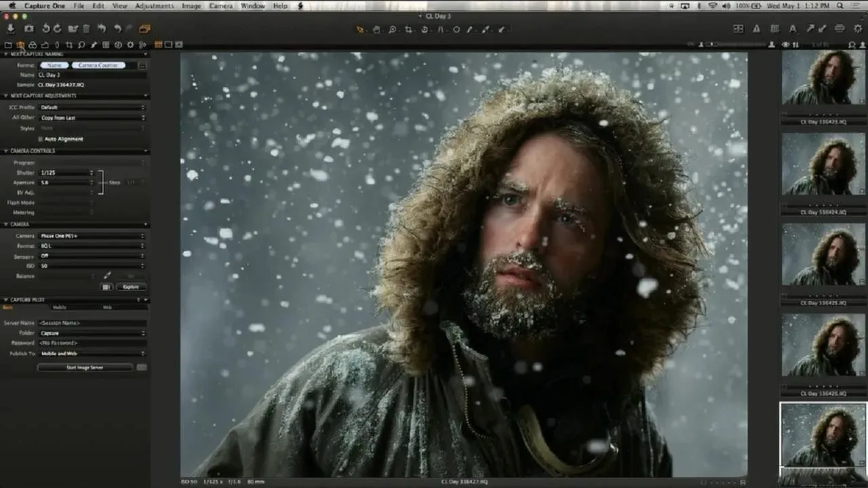Switch to the Mobile tab in Capture Pilot
Screen dimensions: 868x488
(x=60, y=308)
